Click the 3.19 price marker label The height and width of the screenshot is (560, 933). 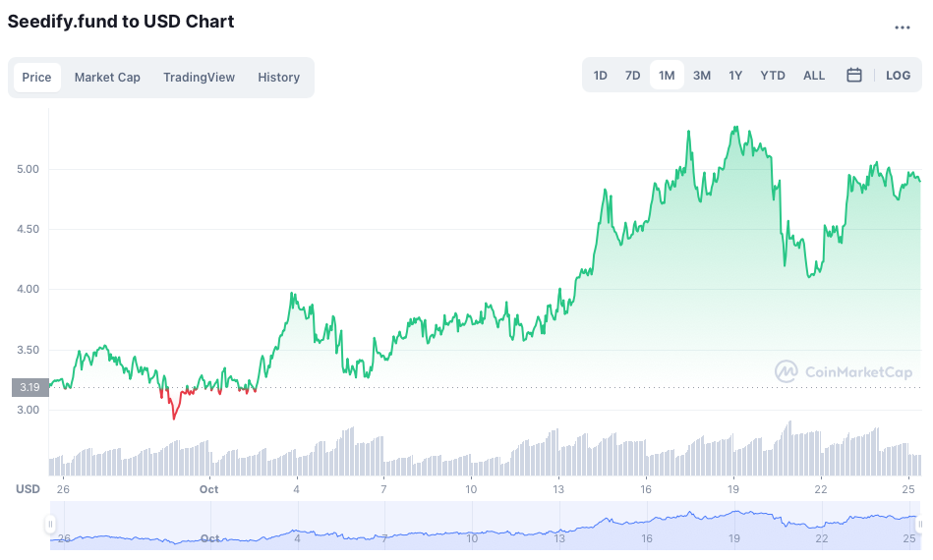29,388
